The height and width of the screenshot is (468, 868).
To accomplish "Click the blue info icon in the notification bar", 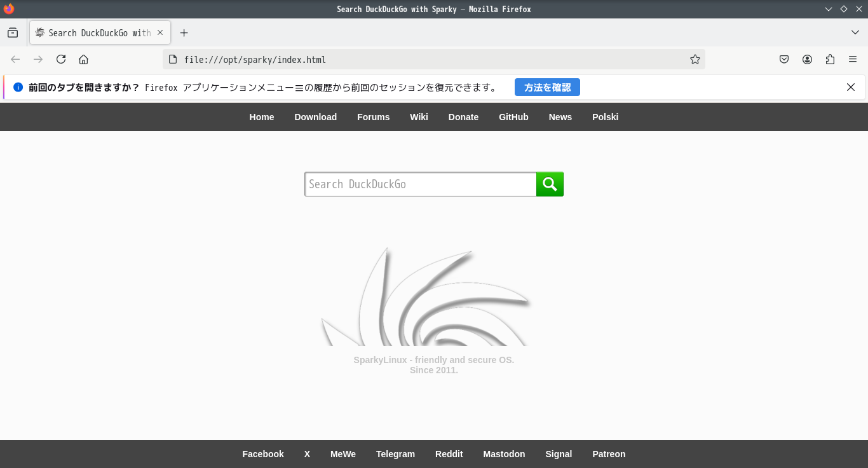I will (x=18, y=87).
